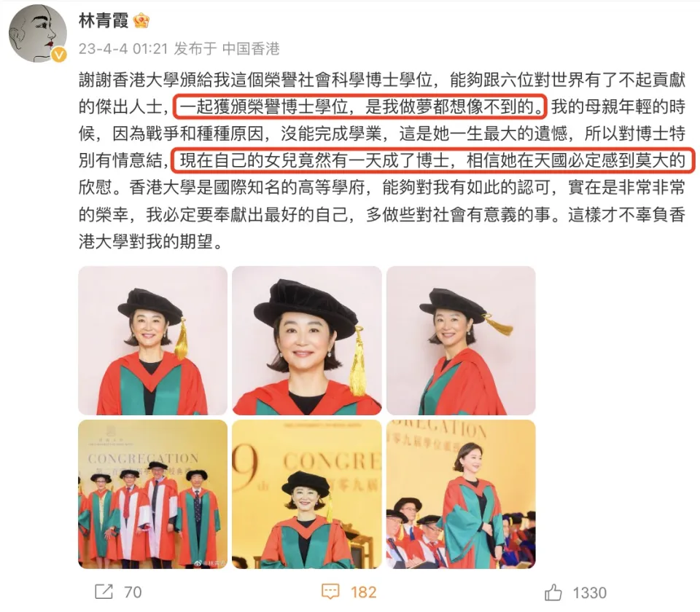Tap the thumbs-up like icon
This screenshot has width=700, height=612.
click(x=553, y=592)
